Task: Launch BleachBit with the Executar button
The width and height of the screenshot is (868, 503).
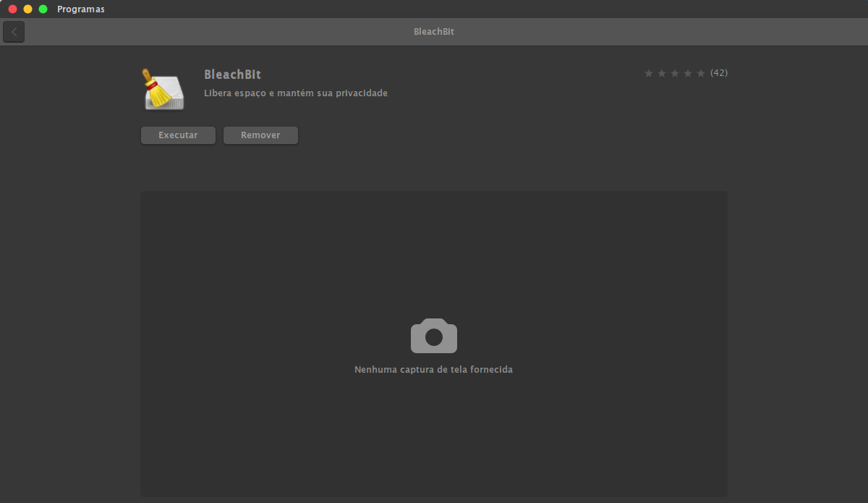Action: pyautogui.click(x=178, y=135)
